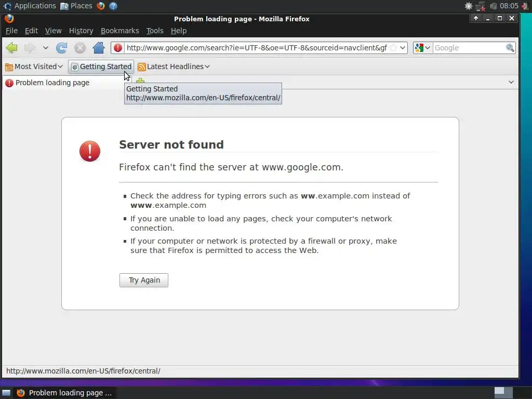Click the Getting Started bookmark page icon
The image size is (532, 399).
(75, 67)
